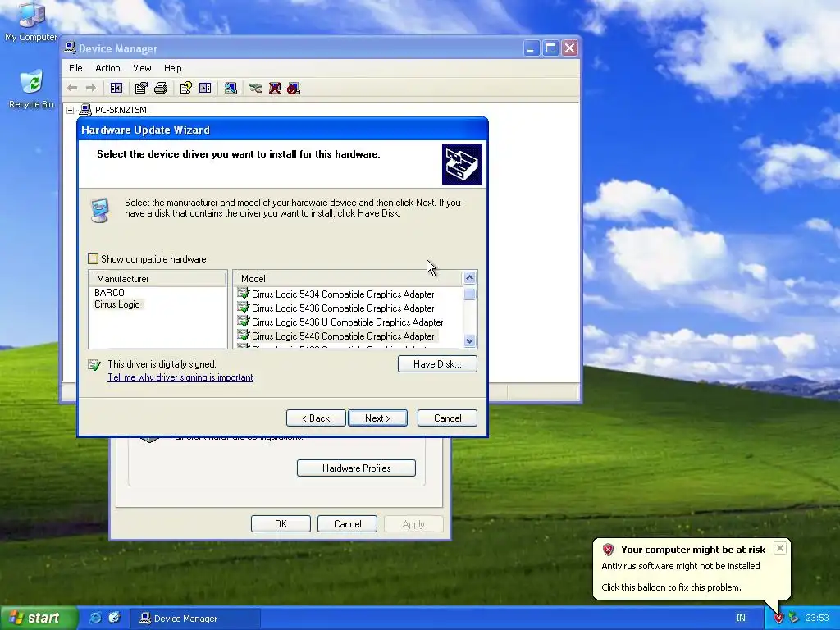
Task: Collapse the PC-SKN2TSM tree node
Action: click(x=71, y=110)
